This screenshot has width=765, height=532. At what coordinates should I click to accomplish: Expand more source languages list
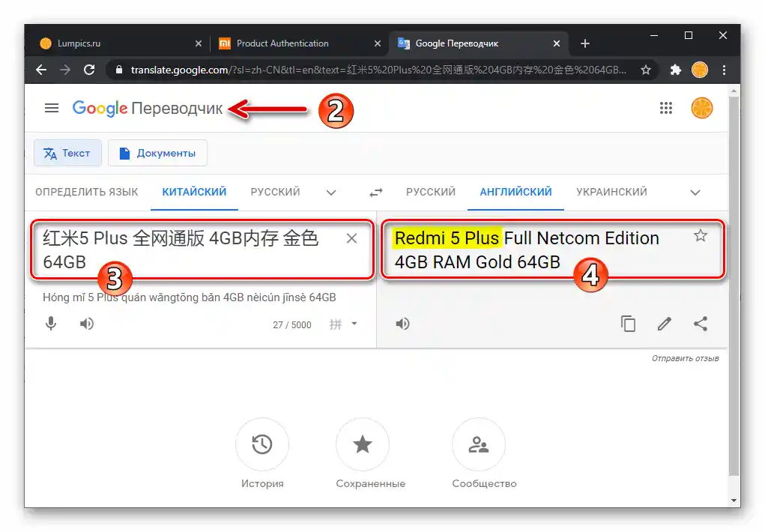[x=330, y=193]
